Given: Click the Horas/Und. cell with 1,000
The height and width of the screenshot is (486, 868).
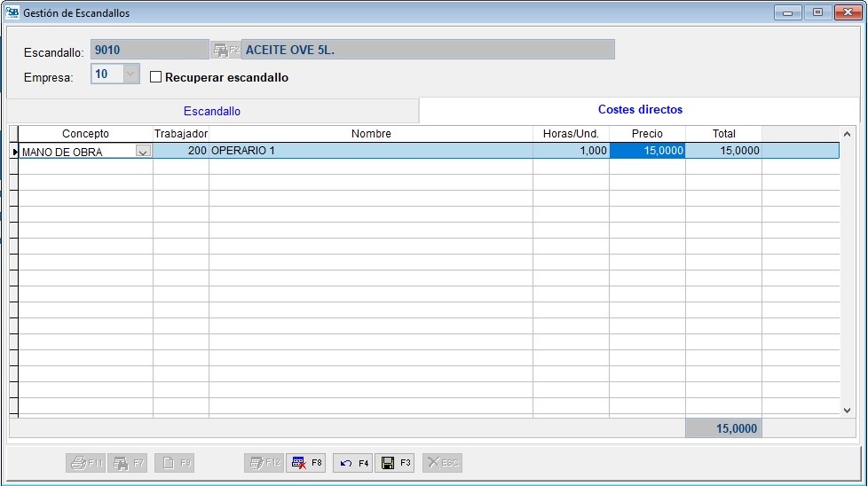Looking at the screenshot, I should [571, 151].
